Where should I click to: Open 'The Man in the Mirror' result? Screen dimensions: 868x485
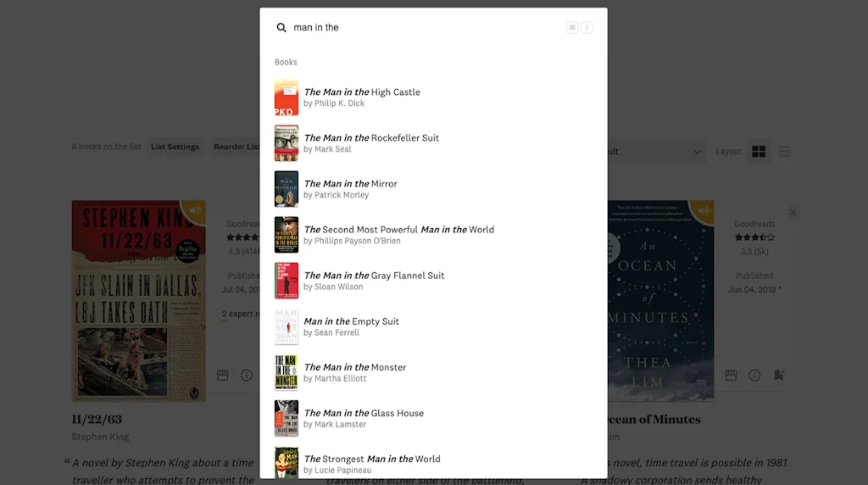(433, 189)
